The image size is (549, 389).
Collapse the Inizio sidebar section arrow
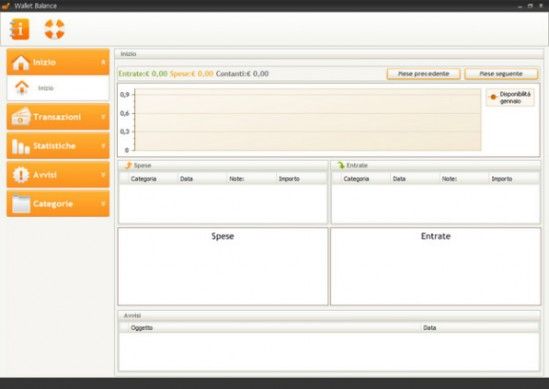coord(103,62)
